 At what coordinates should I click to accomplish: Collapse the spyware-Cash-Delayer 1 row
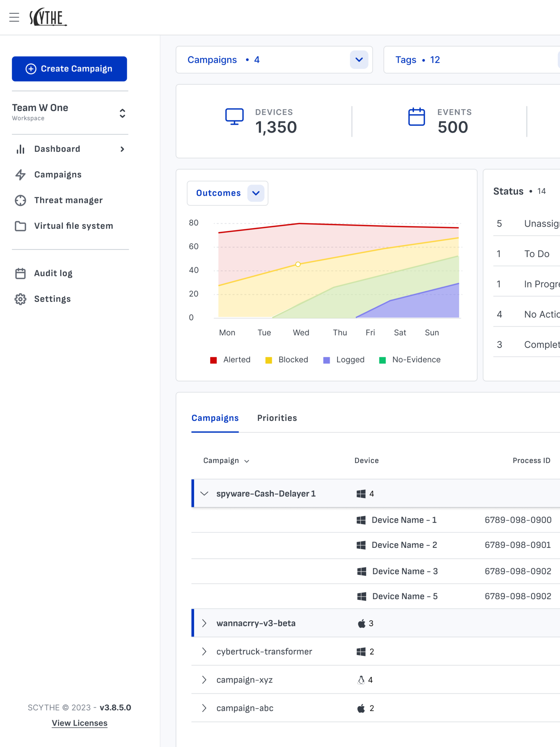pyautogui.click(x=204, y=493)
